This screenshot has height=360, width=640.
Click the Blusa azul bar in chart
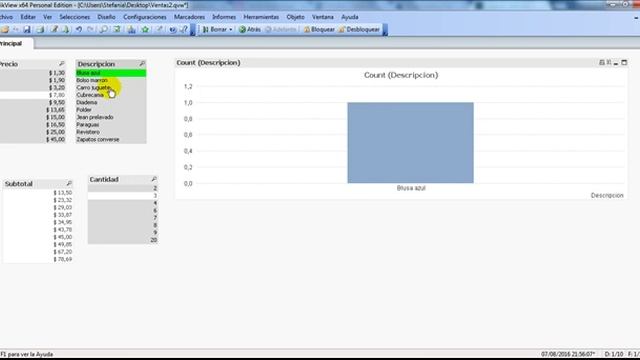coord(411,143)
